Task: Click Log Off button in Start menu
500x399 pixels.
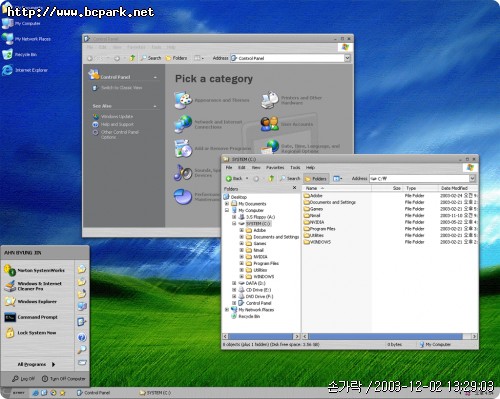Action: [x=24, y=379]
